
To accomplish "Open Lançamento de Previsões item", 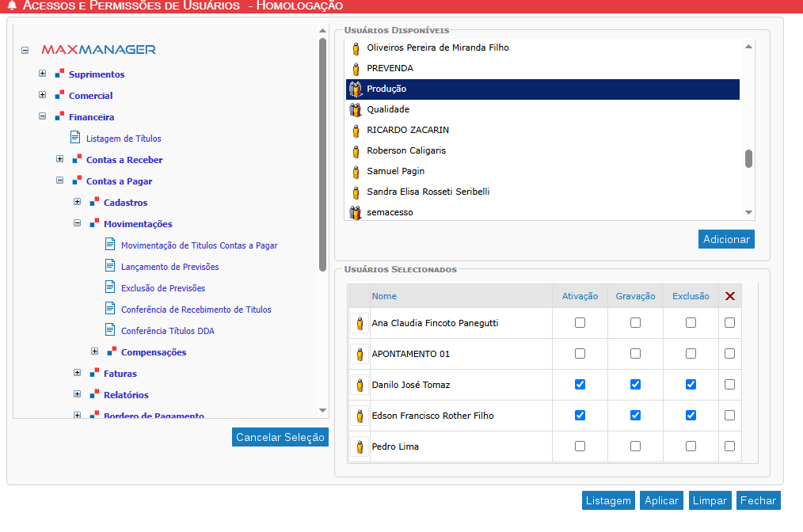I will [169, 267].
